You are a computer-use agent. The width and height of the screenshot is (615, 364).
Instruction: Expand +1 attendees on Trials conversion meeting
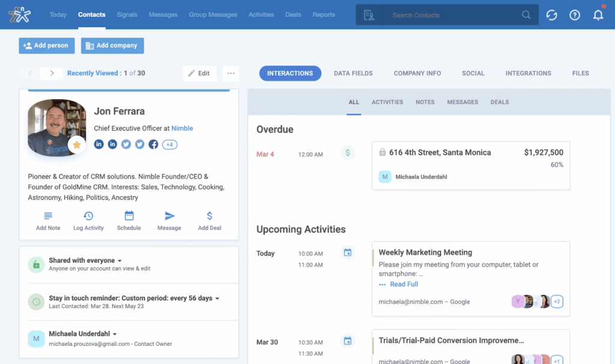tap(557, 360)
